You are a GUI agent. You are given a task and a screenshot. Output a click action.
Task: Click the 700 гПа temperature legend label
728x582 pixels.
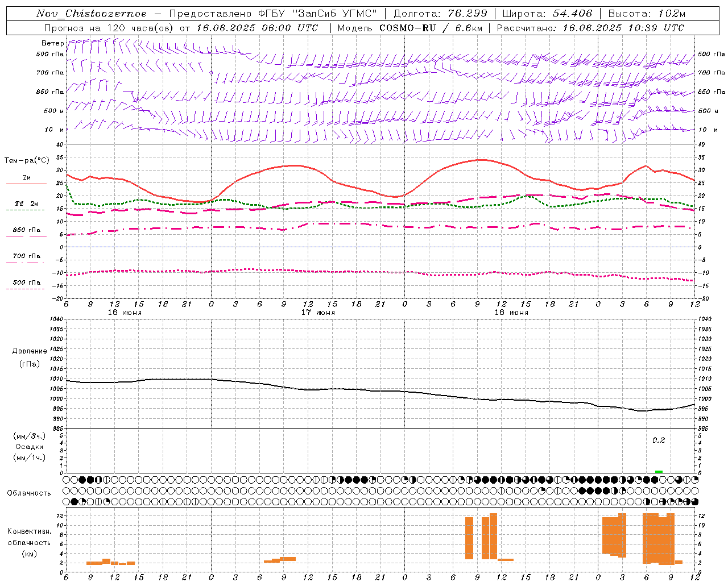coord(27,256)
